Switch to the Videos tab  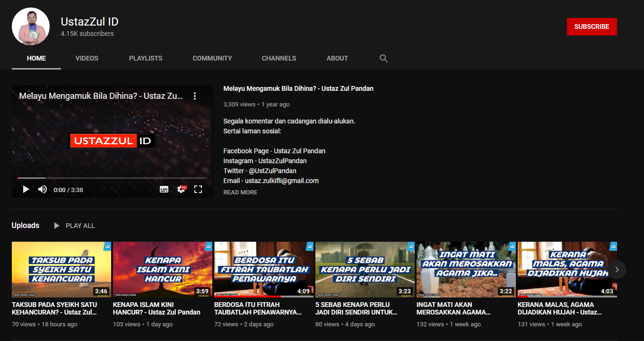pos(87,58)
